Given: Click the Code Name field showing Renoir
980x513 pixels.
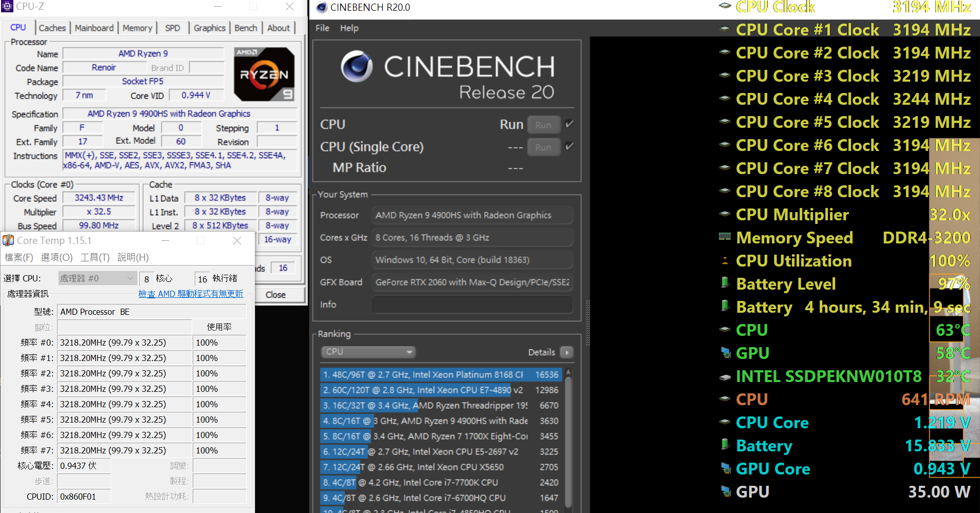Looking at the screenshot, I should tap(104, 68).
